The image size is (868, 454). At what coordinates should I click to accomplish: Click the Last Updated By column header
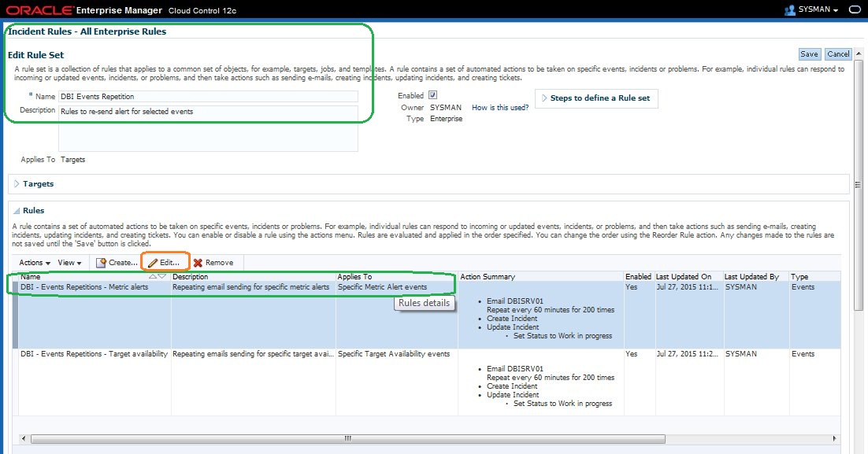tap(755, 276)
